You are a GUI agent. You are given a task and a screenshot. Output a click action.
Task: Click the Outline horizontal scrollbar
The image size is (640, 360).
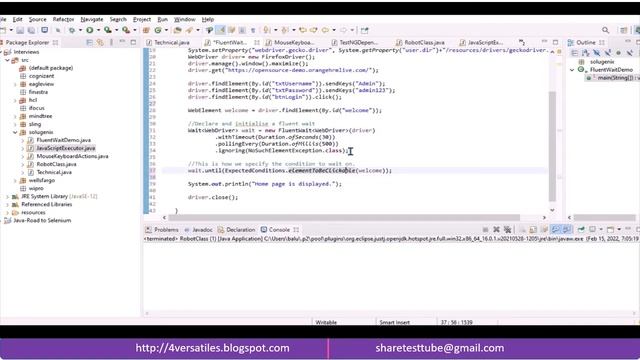pos(604,218)
